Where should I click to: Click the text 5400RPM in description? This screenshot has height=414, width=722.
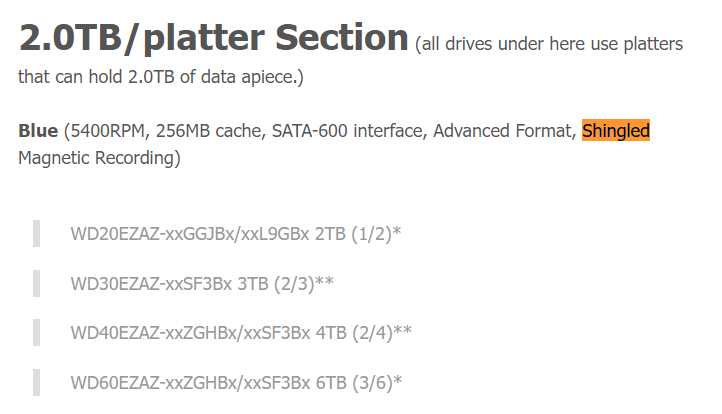(107, 131)
